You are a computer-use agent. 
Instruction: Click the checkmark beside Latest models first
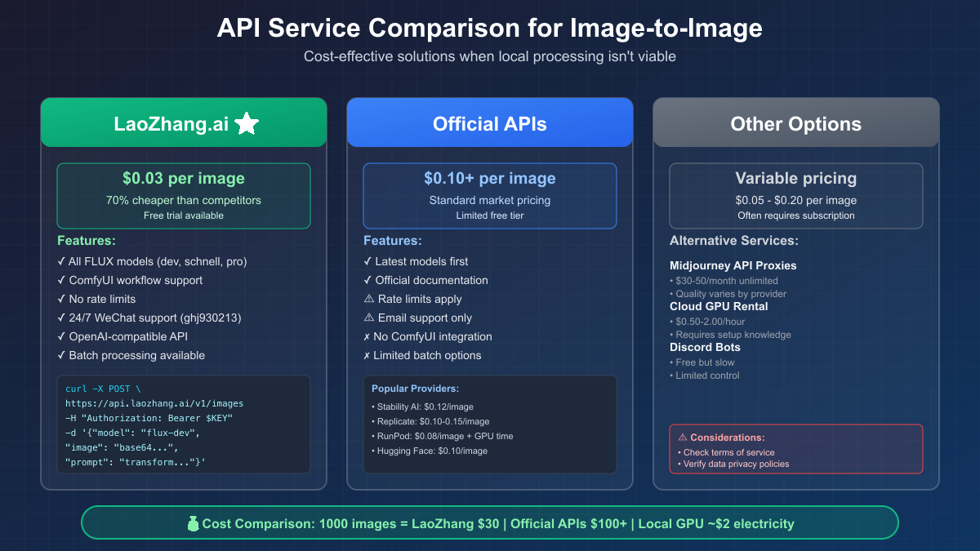[367, 262]
